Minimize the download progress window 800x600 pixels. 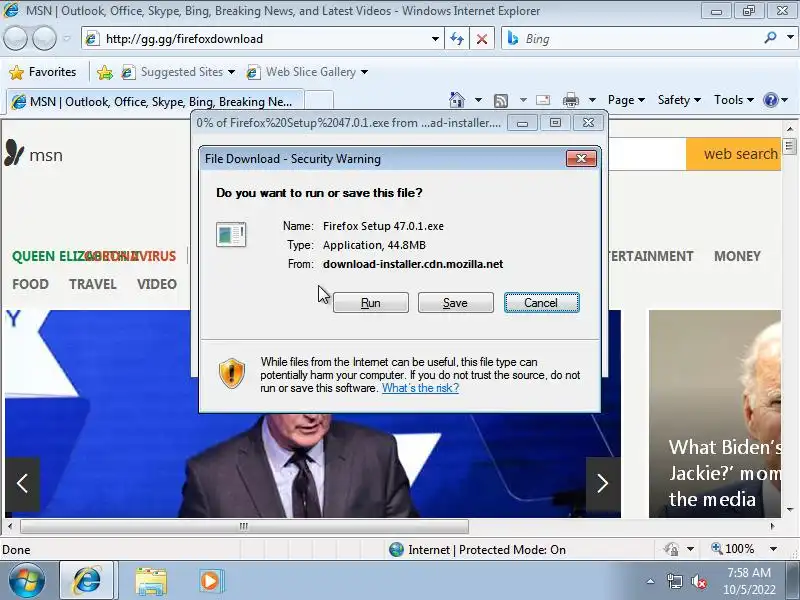tap(522, 123)
